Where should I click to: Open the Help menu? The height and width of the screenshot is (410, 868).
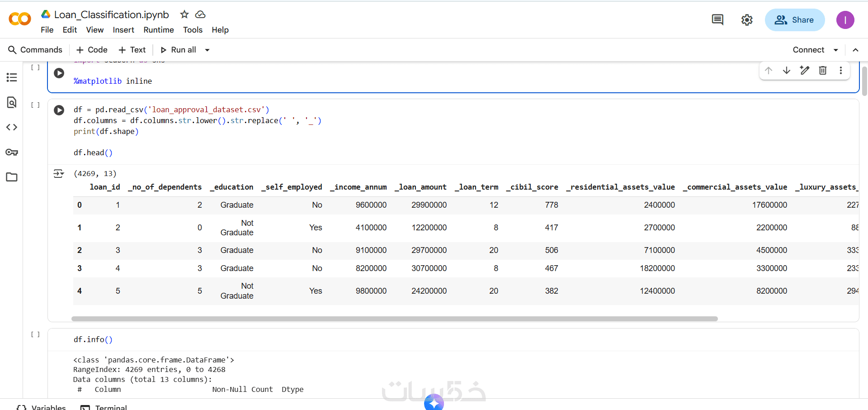[220, 30]
